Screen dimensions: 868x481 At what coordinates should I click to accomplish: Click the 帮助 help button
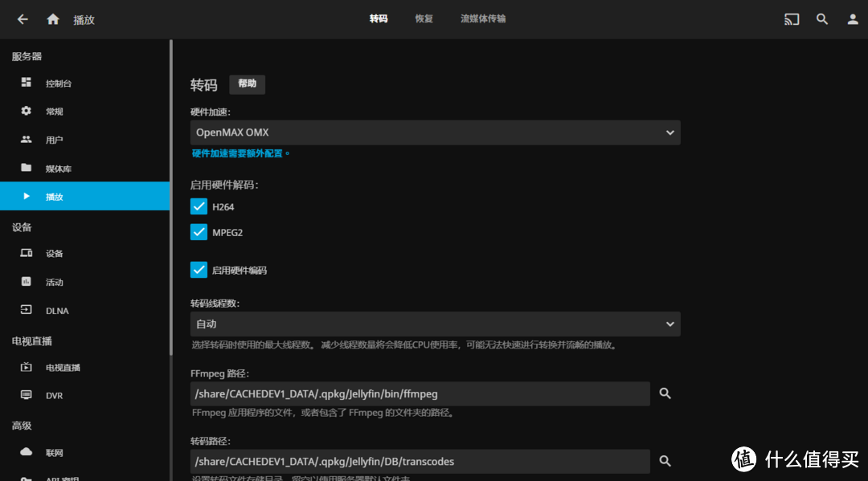coord(247,84)
